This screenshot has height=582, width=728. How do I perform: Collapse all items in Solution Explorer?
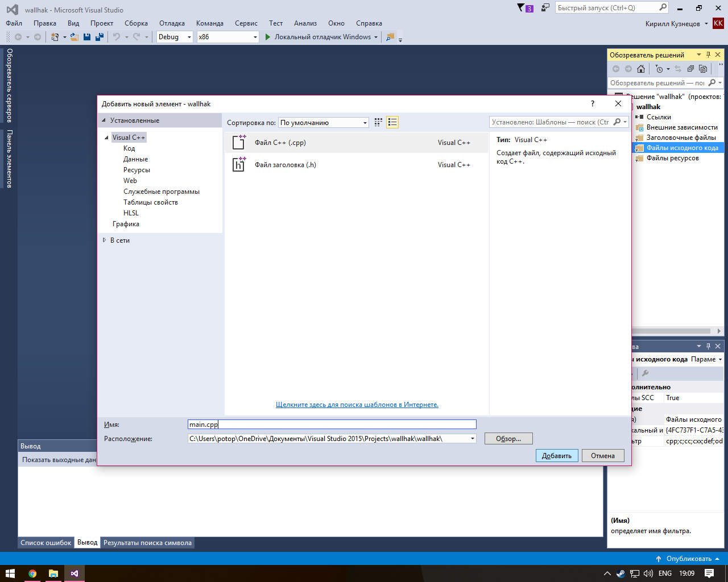tap(690, 69)
